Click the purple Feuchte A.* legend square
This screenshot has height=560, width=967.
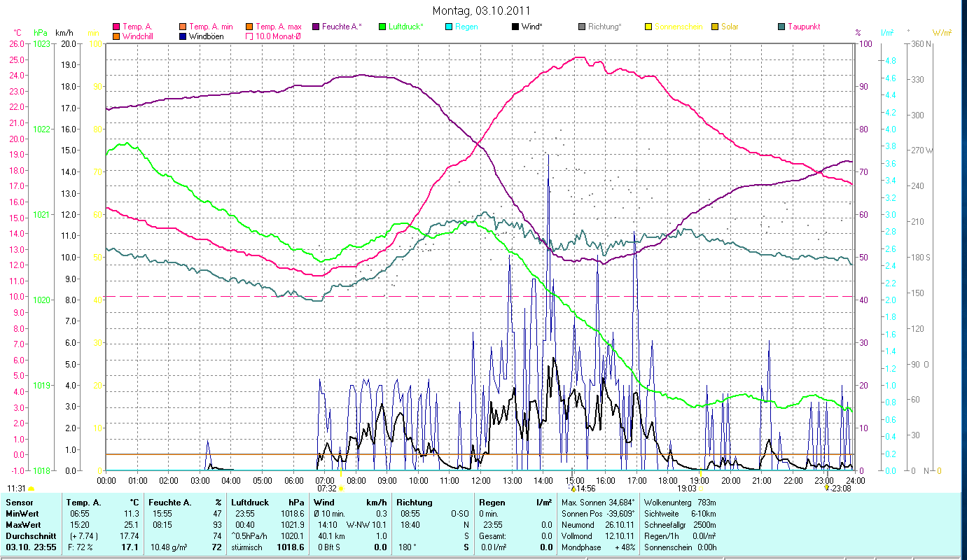pos(316,27)
